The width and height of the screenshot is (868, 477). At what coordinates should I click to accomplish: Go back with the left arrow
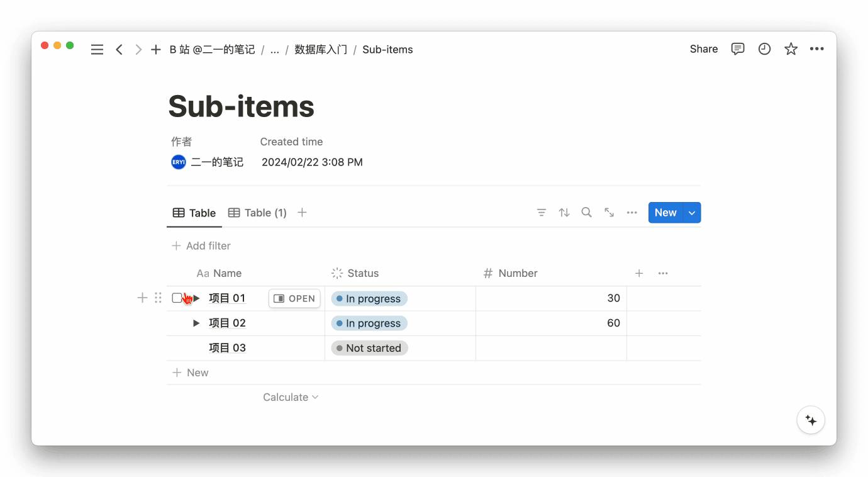[x=119, y=50]
